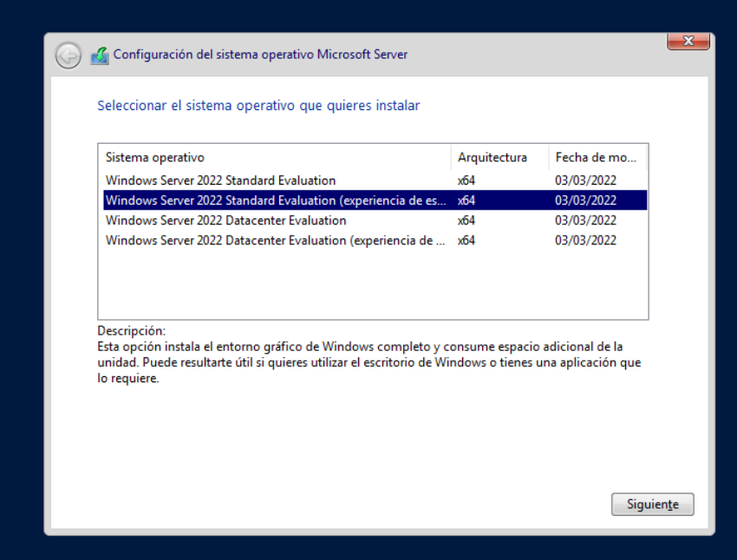Select Standard Evaluation (experiencia de es...) row
This screenshot has height=560, width=737.
[x=375, y=200]
